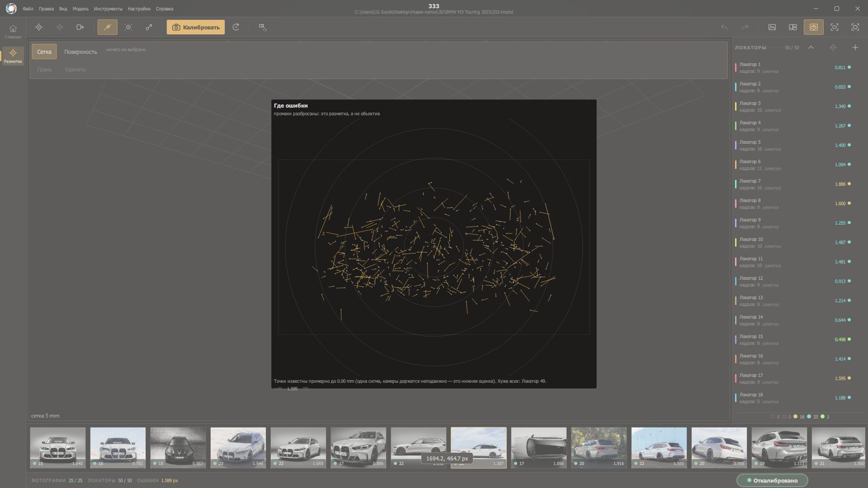
Task: Switch to the Поверхность tab
Action: tap(80, 52)
